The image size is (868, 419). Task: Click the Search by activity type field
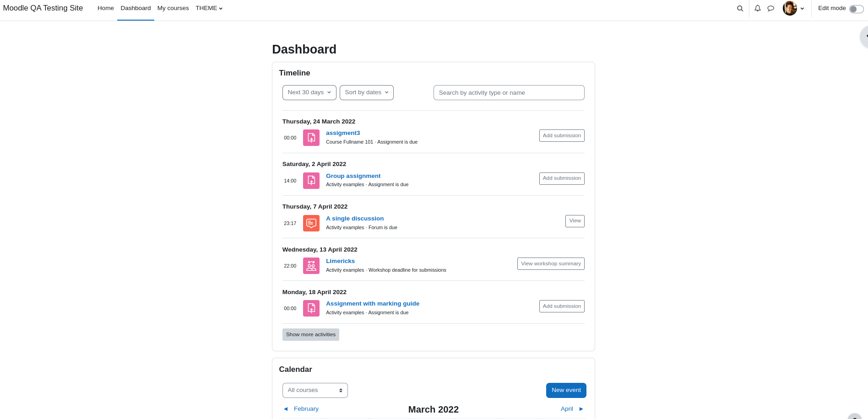click(509, 92)
